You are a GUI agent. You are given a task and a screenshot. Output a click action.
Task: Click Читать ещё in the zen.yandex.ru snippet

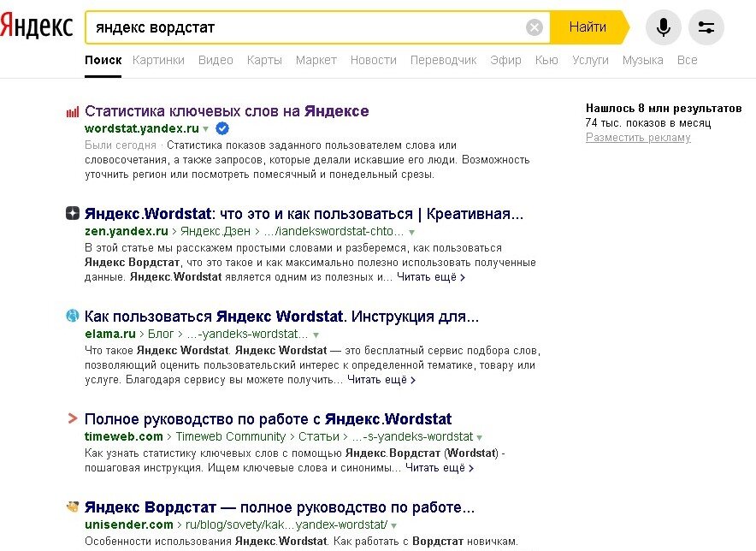[x=430, y=277]
